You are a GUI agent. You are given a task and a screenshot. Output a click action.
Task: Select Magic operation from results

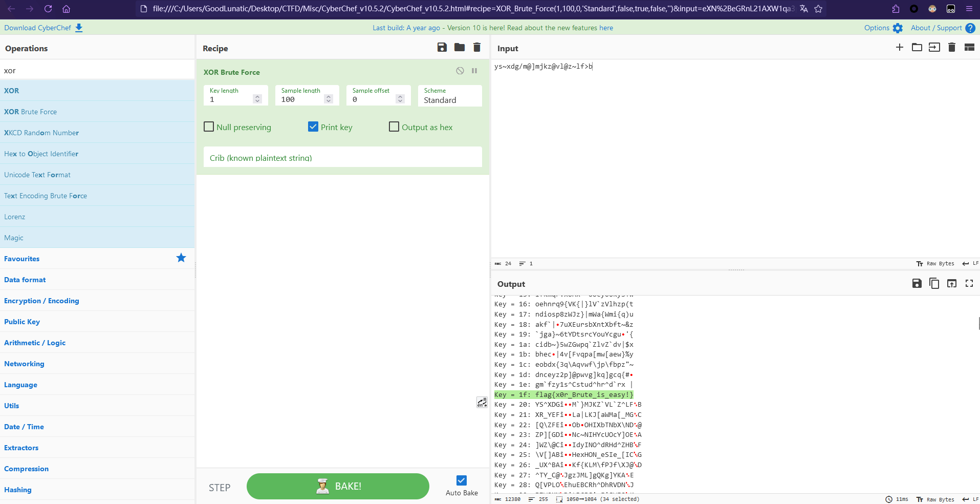pyautogui.click(x=97, y=238)
